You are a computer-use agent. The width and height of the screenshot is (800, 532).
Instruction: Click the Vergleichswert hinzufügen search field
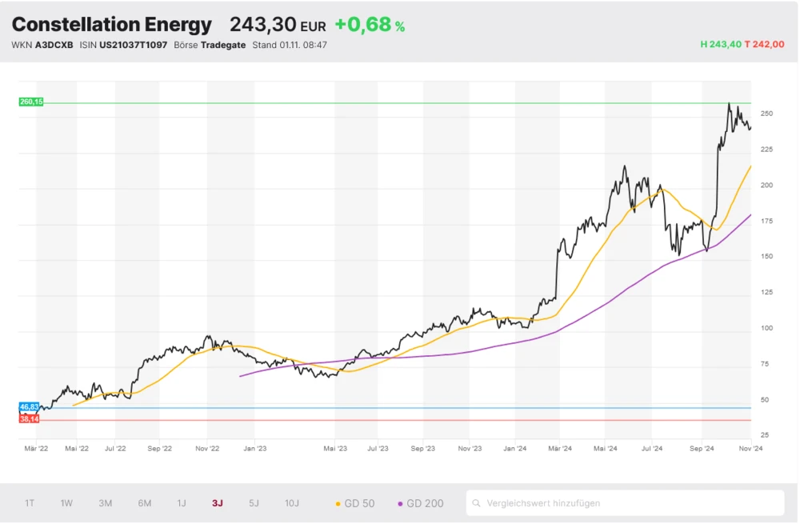pyautogui.click(x=560, y=503)
